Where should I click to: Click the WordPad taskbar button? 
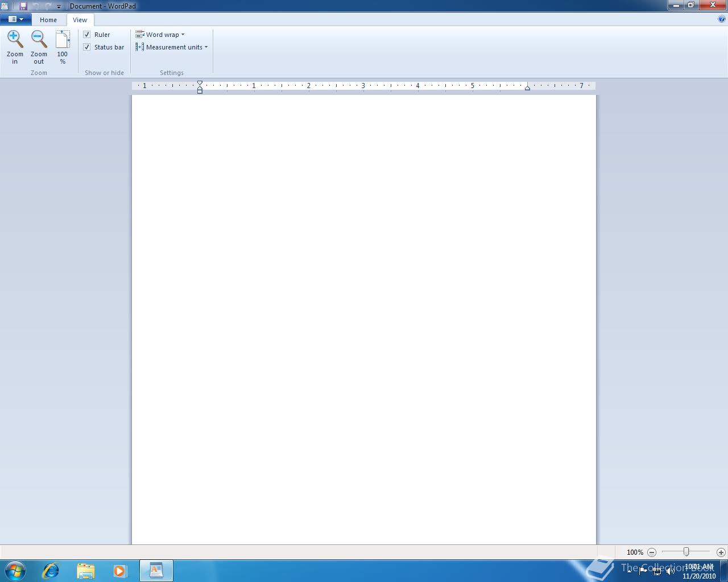point(156,571)
